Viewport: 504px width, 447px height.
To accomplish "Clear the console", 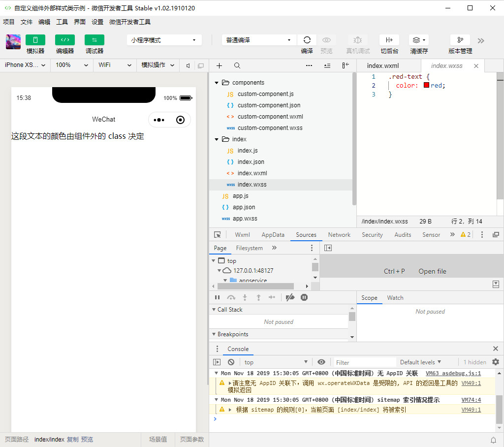I will click(231, 362).
